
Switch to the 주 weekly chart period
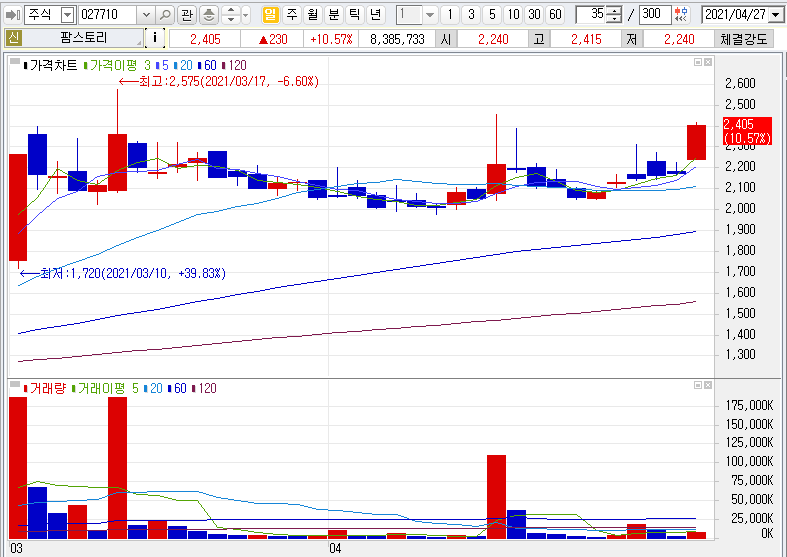[x=292, y=15]
